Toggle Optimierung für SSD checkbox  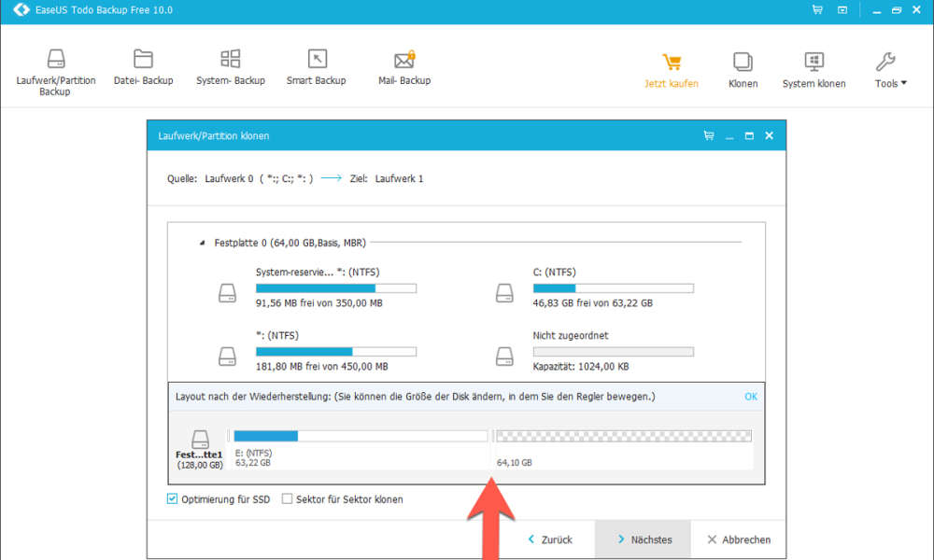coord(172,498)
